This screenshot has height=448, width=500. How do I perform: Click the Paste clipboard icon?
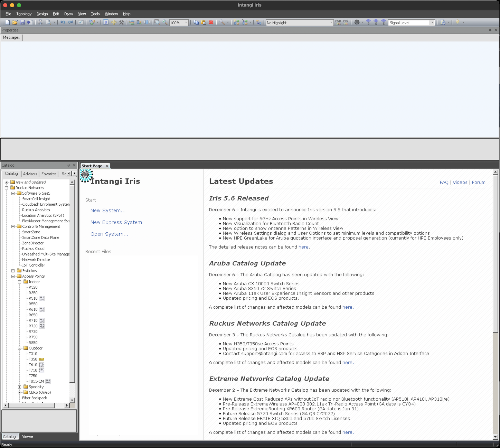click(x=204, y=22)
